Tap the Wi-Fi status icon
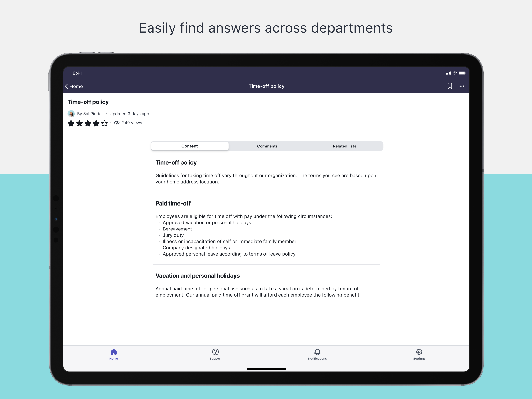Image resolution: width=532 pixels, height=399 pixels. pos(454,73)
